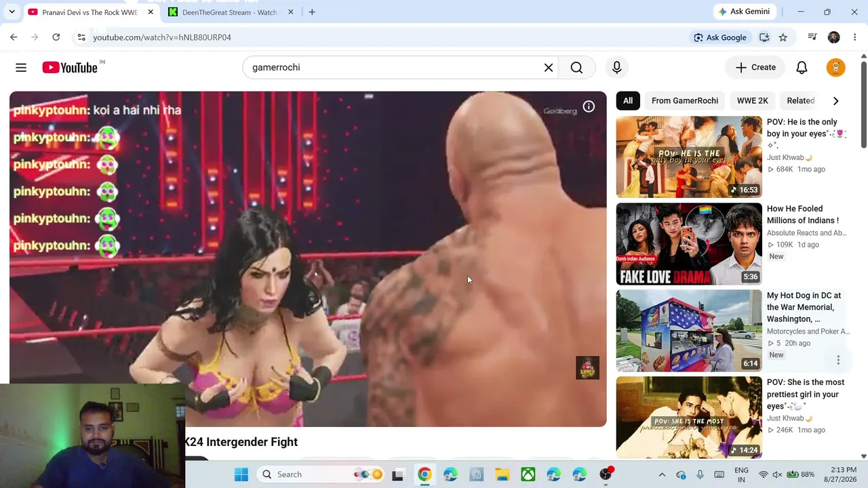
Task: Go to YouTube home via logo
Action: click(70, 67)
